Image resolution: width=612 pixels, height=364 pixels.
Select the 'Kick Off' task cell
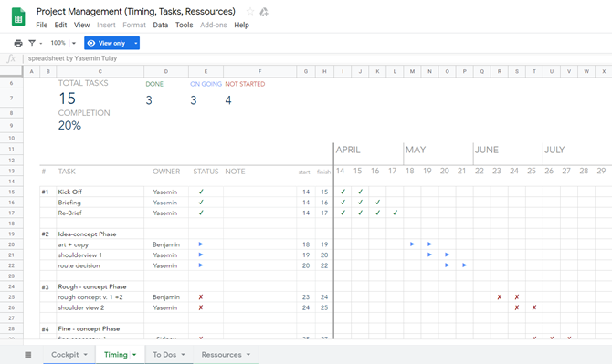pos(100,192)
